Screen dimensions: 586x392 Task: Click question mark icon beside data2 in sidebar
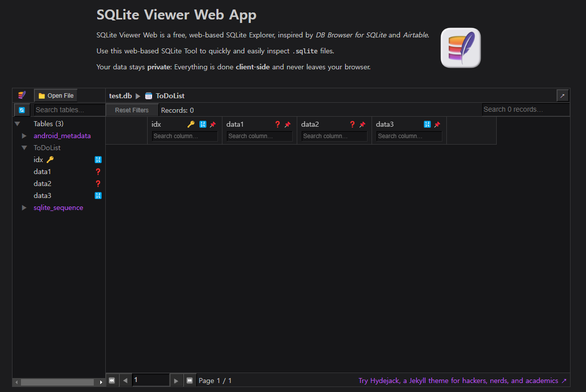tap(98, 184)
